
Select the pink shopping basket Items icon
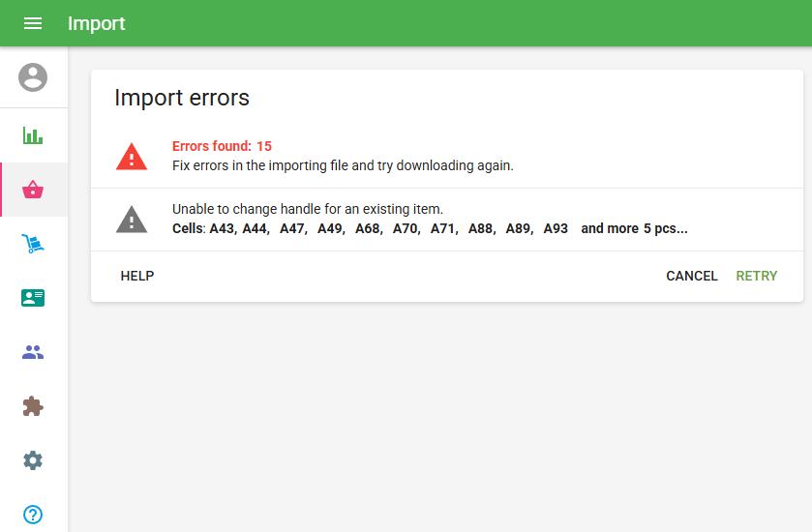click(x=33, y=190)
